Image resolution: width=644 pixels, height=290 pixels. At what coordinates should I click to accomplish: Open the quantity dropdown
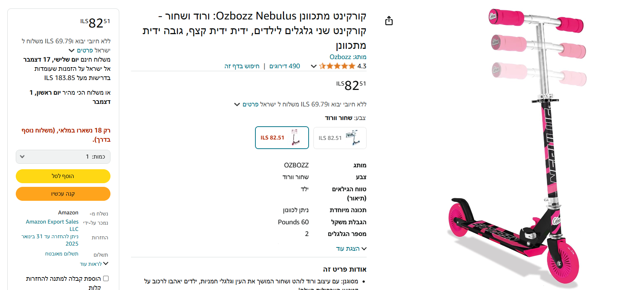[x=63, y=157]
